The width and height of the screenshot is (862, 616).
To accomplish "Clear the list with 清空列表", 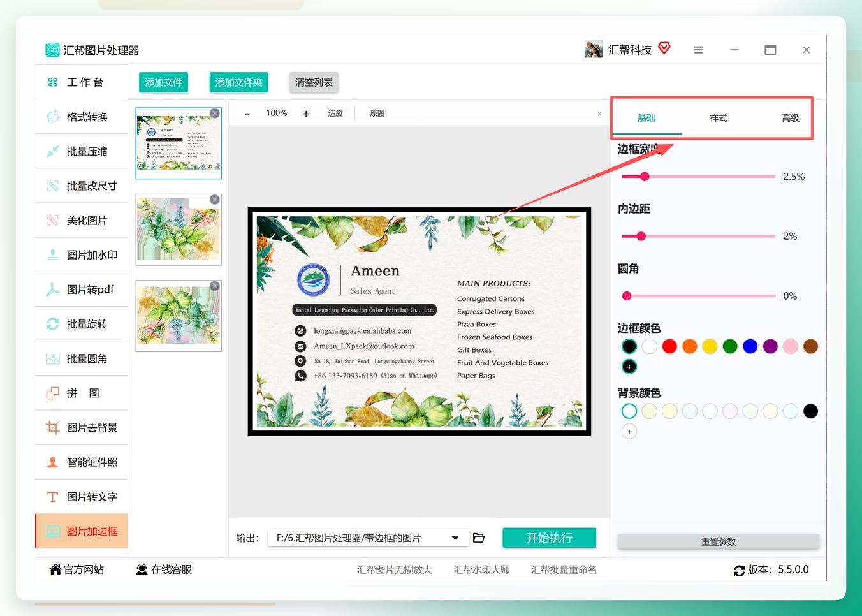I will click(x=314, y=82).
